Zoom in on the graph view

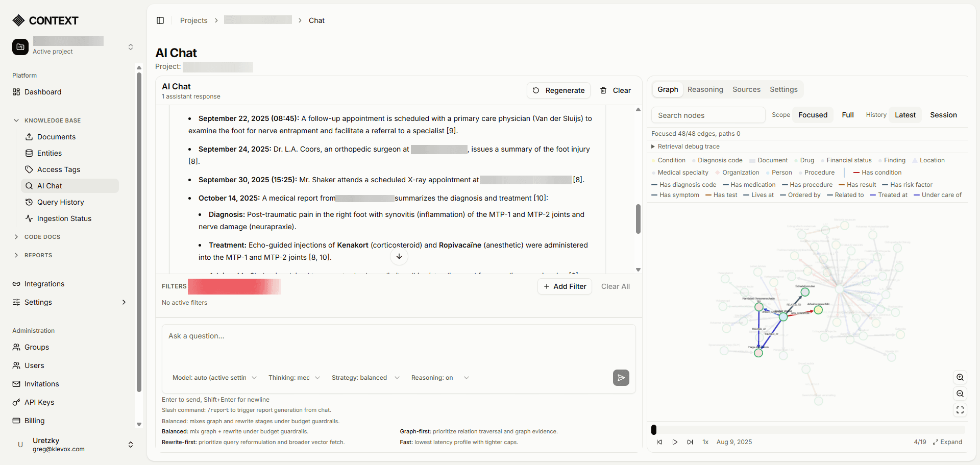click(960, 377)
